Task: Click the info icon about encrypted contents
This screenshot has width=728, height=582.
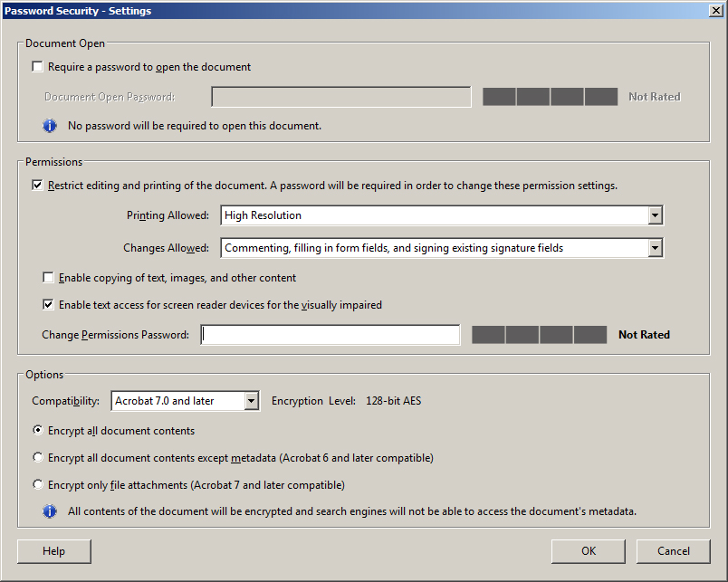Action: pos(50,511)
